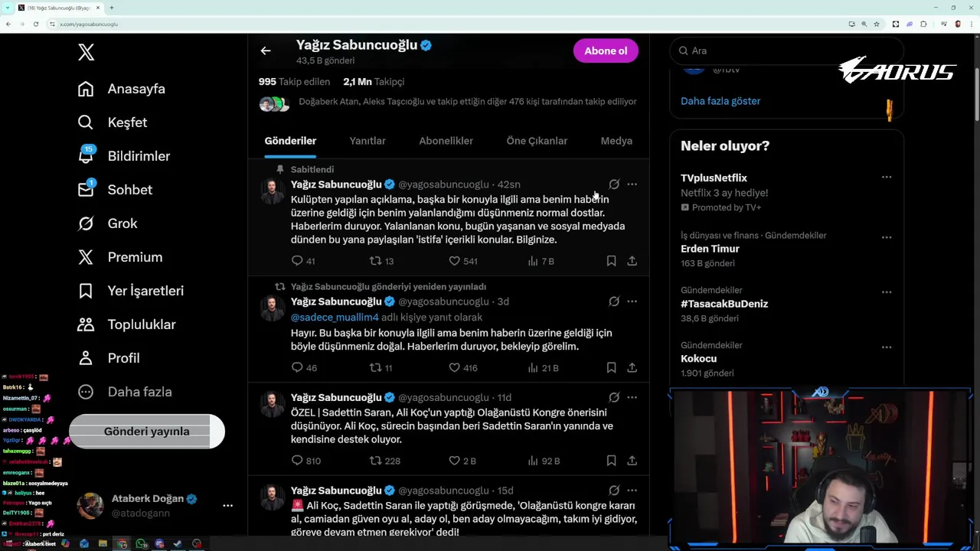The width and height of the screenshot is (980, 551).
Task: Switch to Abonelikler tab
Action: [446, 141]
